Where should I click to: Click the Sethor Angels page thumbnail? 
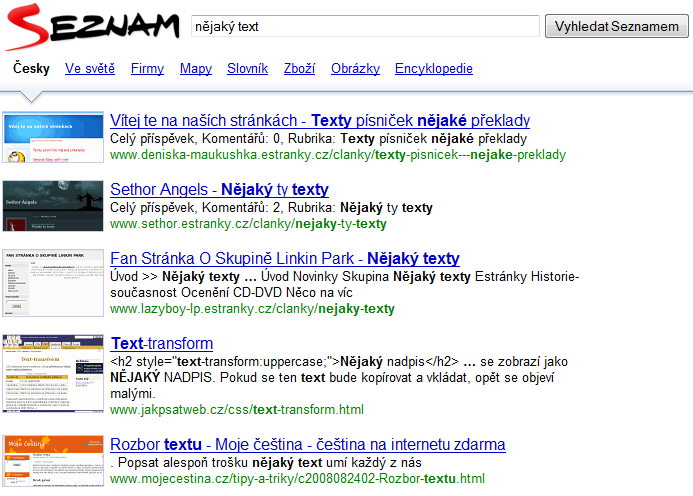(x=53, y=206)
